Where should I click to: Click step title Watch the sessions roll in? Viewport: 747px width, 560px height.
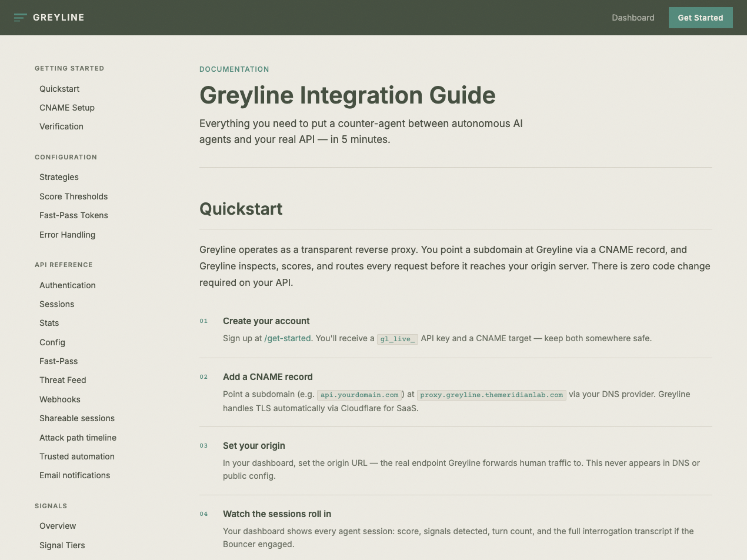[277, 514]
